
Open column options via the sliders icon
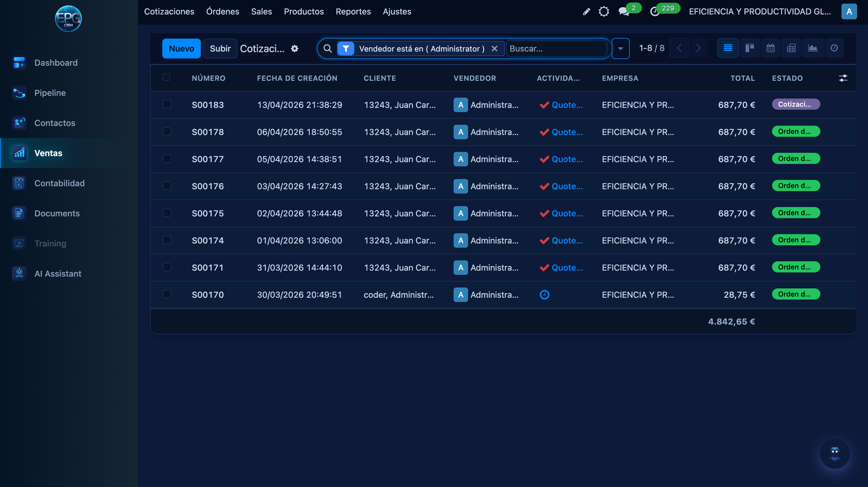(843, 78)
